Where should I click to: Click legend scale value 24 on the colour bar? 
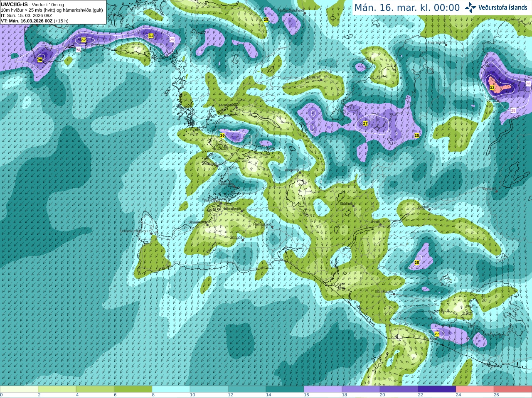point(458,395)
